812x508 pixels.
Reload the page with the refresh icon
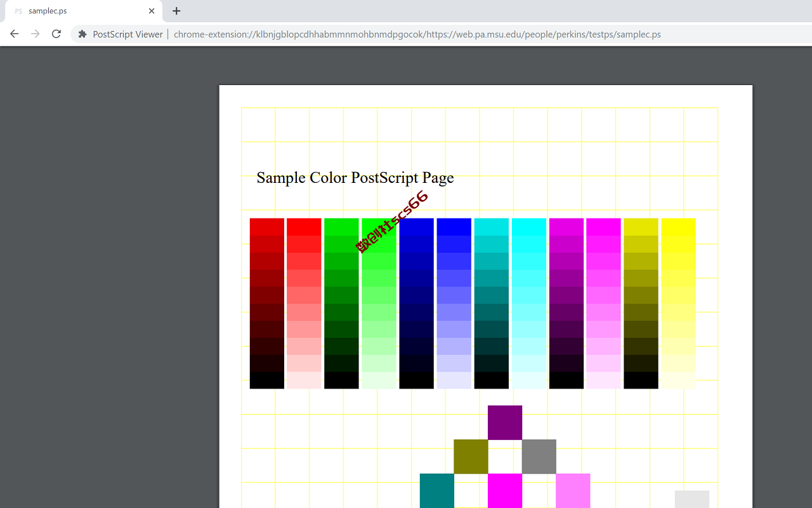pos(56,34)
